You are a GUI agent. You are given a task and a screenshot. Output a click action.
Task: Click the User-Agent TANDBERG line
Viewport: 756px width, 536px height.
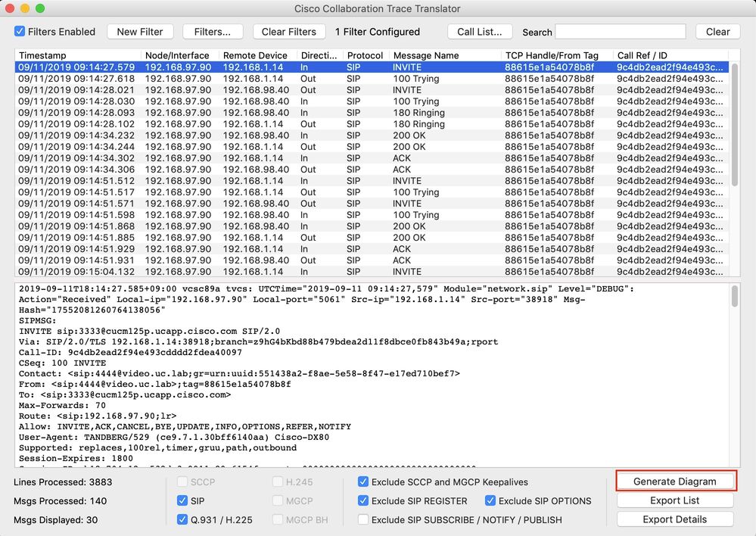tap(173, 437)
